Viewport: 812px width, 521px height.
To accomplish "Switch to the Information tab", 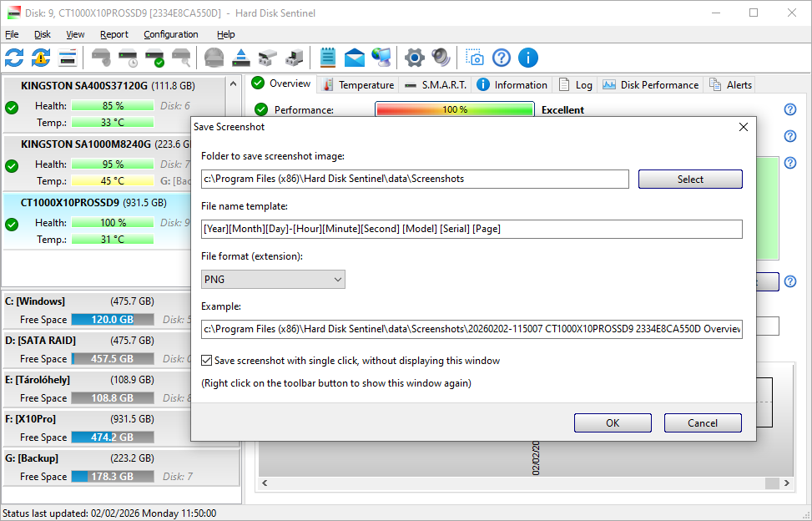I will point(512,85).
